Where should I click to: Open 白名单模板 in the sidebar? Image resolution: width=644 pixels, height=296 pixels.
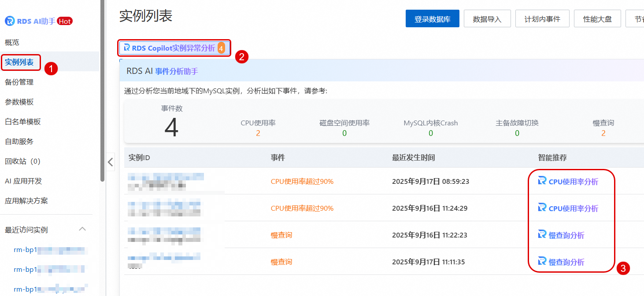23,122
